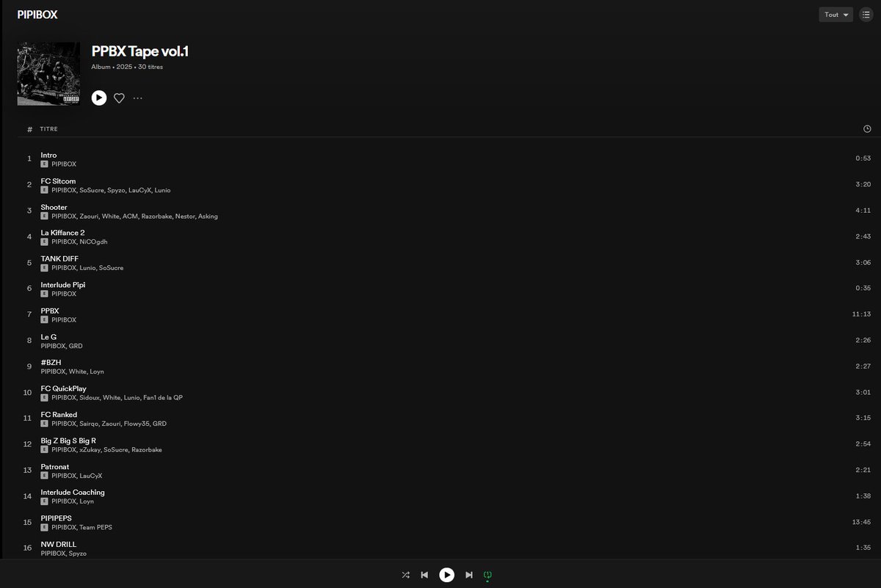Viewport: 881px width, 588px height.
Task: Open artist Spyzo on NW DRILL
Action: click(x=78, y=553)
